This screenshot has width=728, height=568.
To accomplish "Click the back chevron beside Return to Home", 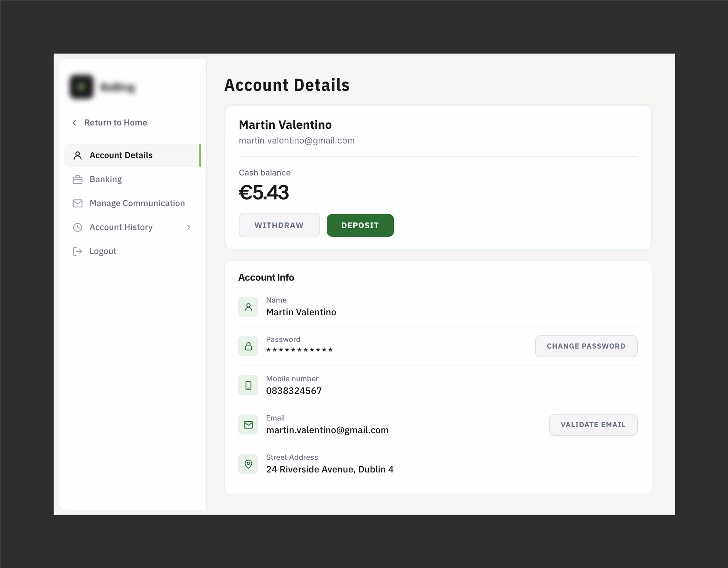I will [74, 123].
